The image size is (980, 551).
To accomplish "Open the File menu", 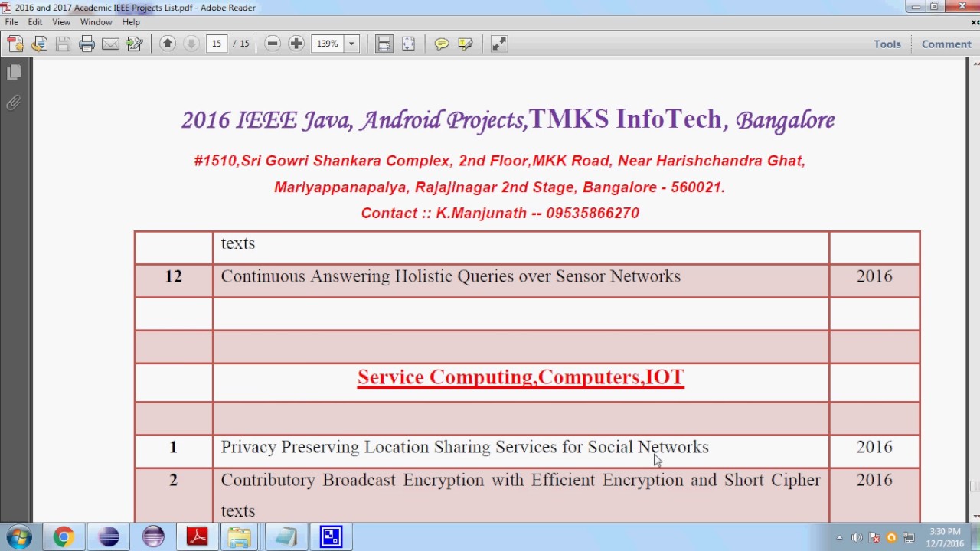I will (x=11, y=22).
